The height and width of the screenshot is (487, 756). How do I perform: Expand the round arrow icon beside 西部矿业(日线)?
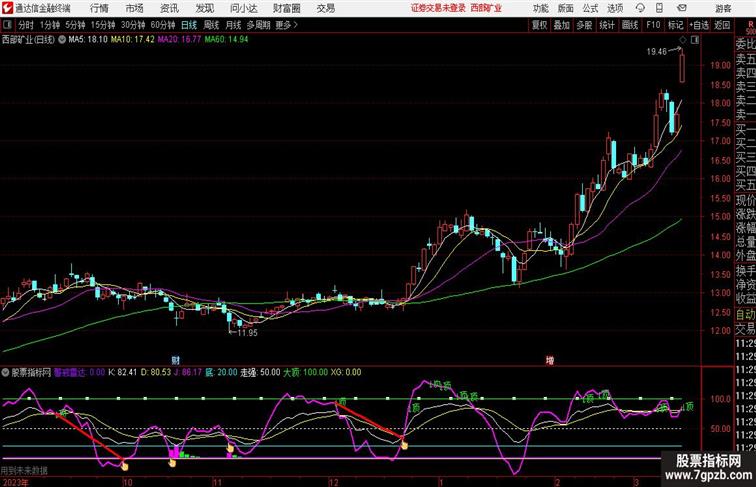pos(62,40)
